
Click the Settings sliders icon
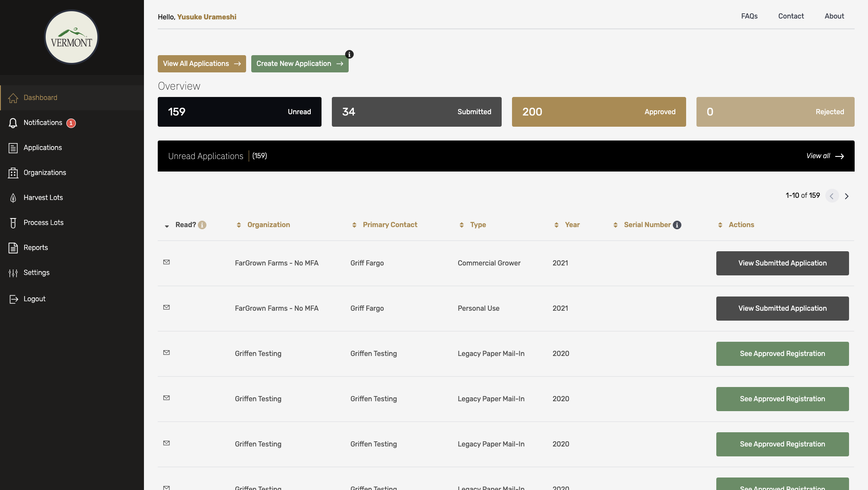pos(13,273)
